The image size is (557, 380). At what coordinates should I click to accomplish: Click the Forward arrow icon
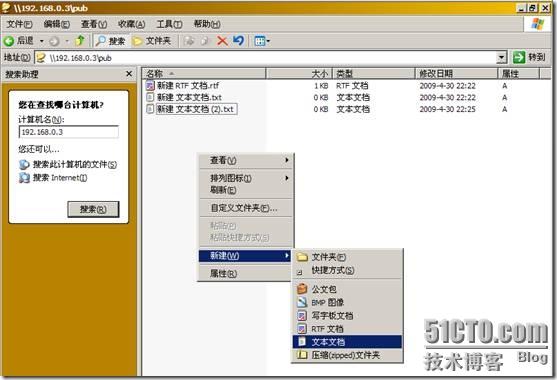tap(54, 41)
